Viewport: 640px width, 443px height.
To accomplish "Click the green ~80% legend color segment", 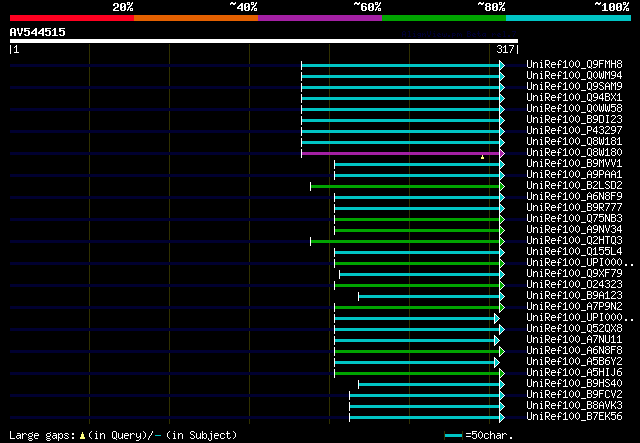I will 444,18.
